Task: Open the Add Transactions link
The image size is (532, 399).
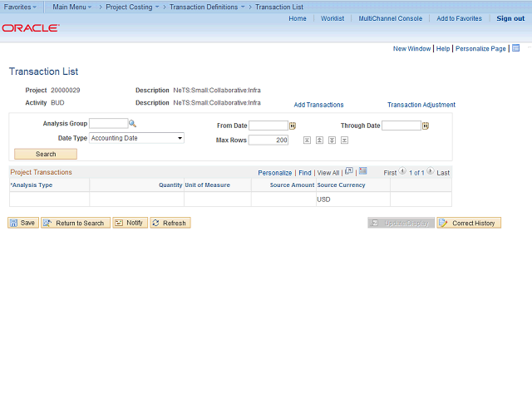Action: 318,105
